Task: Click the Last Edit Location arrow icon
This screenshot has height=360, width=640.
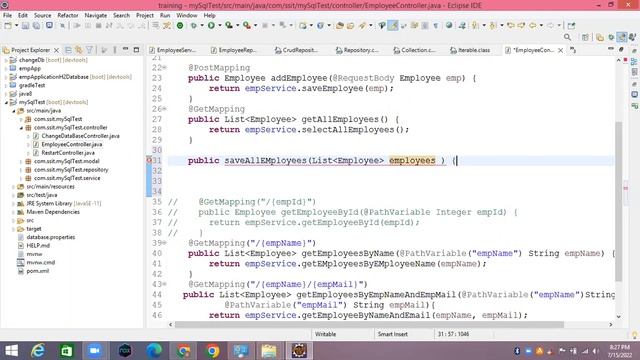Action: pos(511,25)
